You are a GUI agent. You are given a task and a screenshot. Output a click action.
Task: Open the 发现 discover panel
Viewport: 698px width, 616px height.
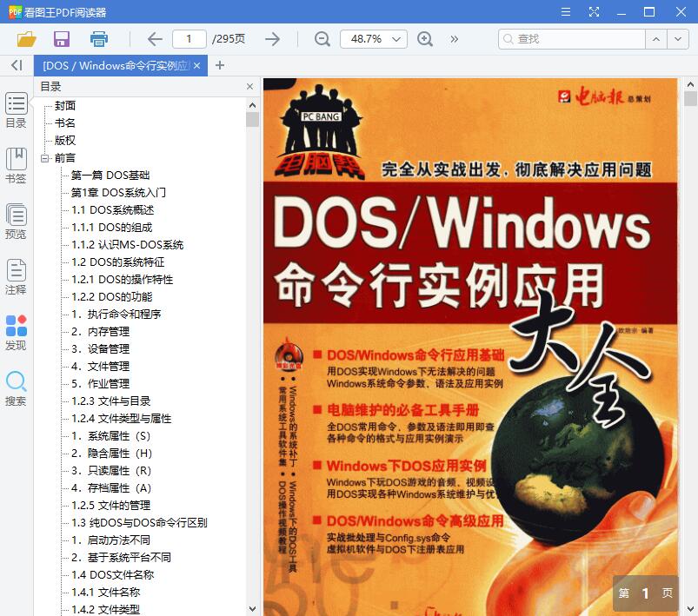pyautogui.click(x=16, y=333)
